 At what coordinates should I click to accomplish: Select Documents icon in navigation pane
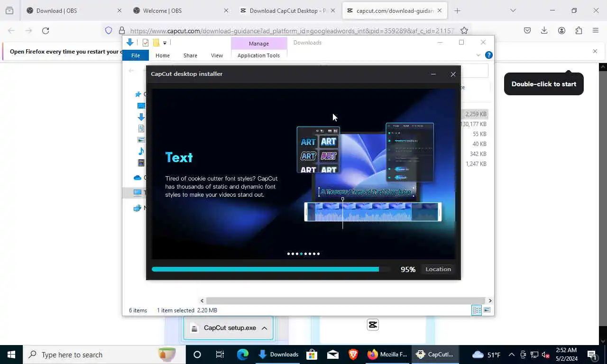click(141, 128)
